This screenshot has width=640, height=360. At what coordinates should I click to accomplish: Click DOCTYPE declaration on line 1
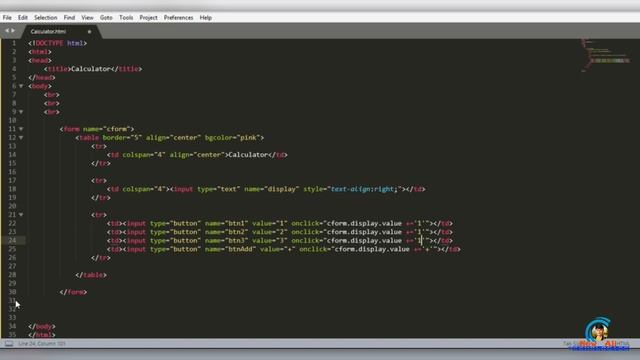[58, 43]
